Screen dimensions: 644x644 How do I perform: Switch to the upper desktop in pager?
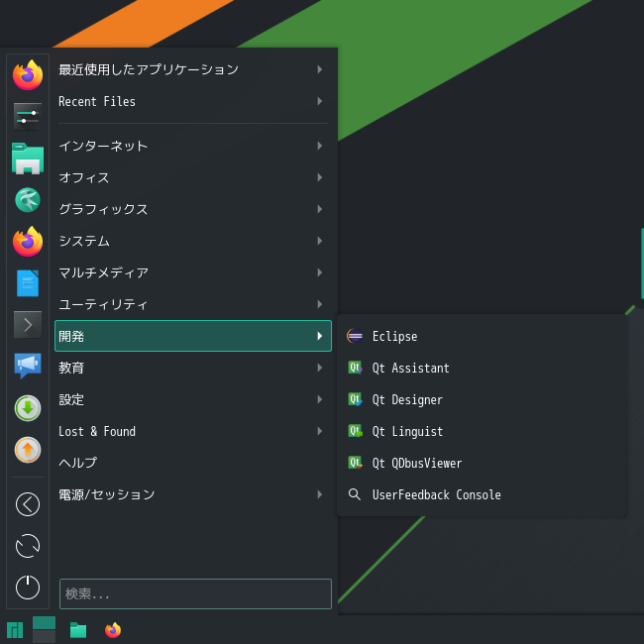click(x=44, y=622)
